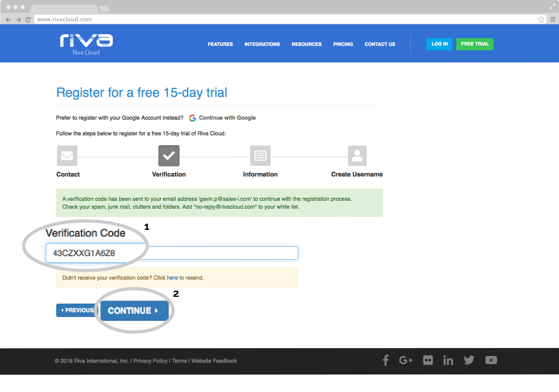This screenshot has height=392, width=559.
Task: Reload the page with refresh icon
Action: [x=28, y=19]
